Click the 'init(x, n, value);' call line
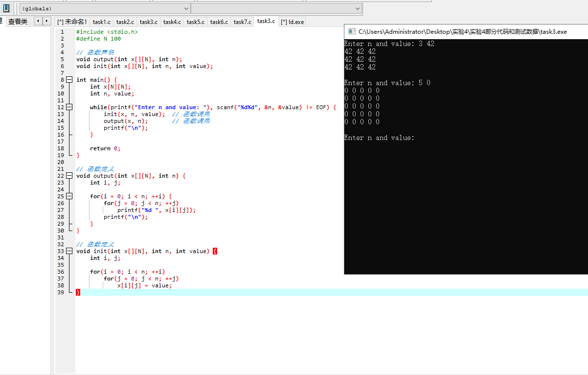This screenshot has height=375, width=588. click(135, 114)
